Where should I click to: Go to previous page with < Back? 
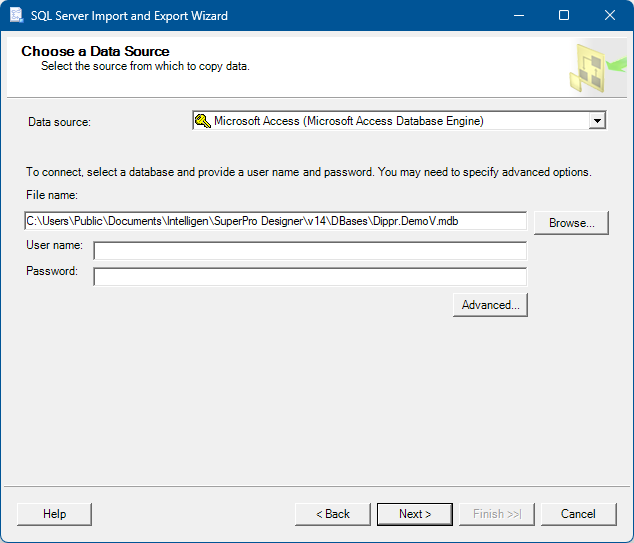tap(333, 514)
